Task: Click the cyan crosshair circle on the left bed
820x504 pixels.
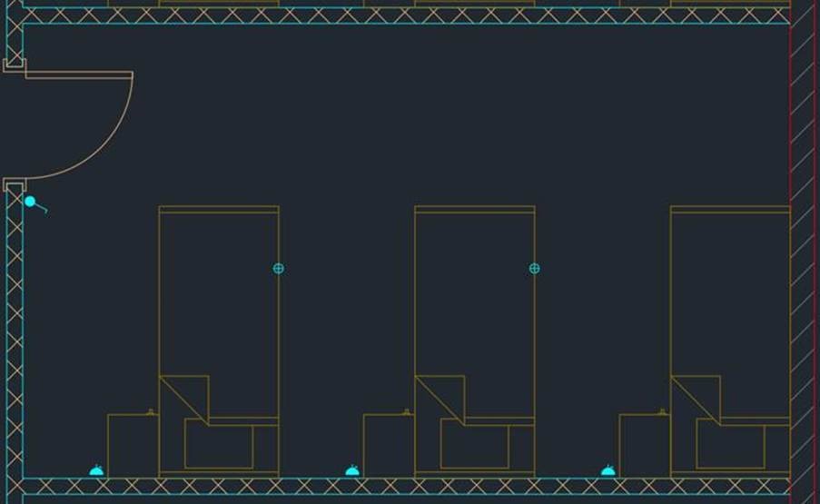Action: point(278,268)
